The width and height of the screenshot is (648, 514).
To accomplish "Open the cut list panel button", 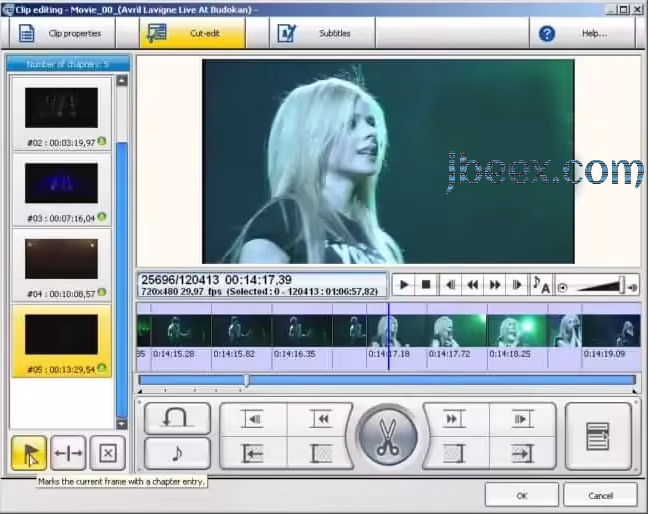I will pyautogui.click(x=598, y=436).
